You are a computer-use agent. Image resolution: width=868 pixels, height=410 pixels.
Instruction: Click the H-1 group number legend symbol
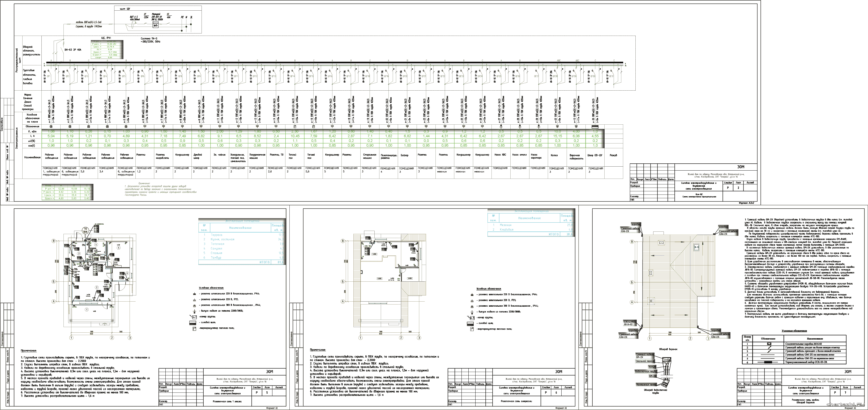pyautogui.click(x=194, y=317)
